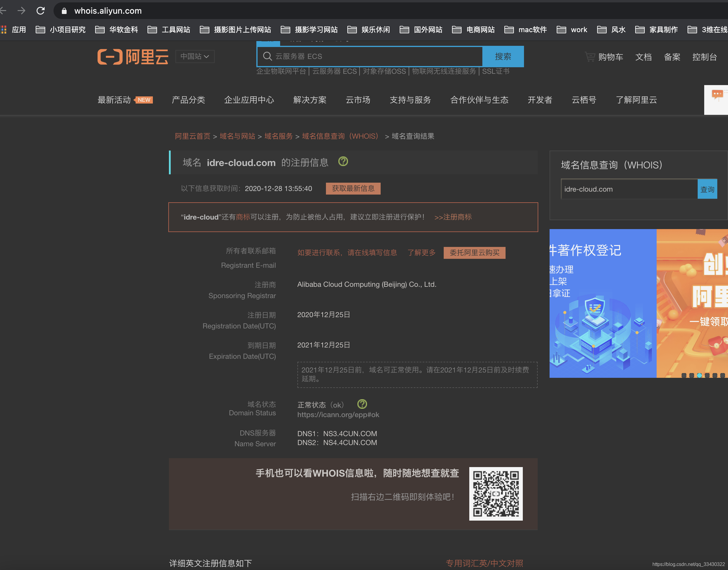The width and height of the screenshot is (728, 570).
Task: Click the blue 搜索 search button
Action: pos(503,57)
